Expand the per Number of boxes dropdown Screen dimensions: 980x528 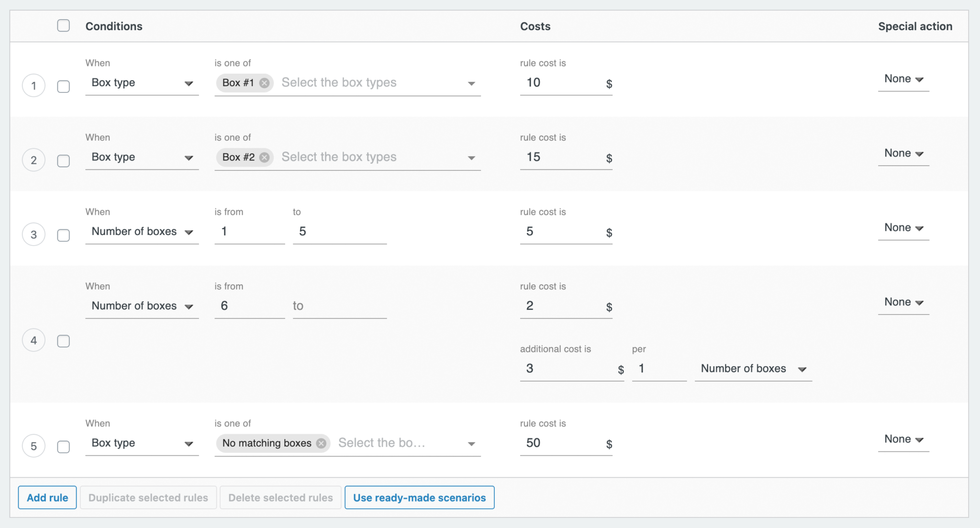pos(753,369)
